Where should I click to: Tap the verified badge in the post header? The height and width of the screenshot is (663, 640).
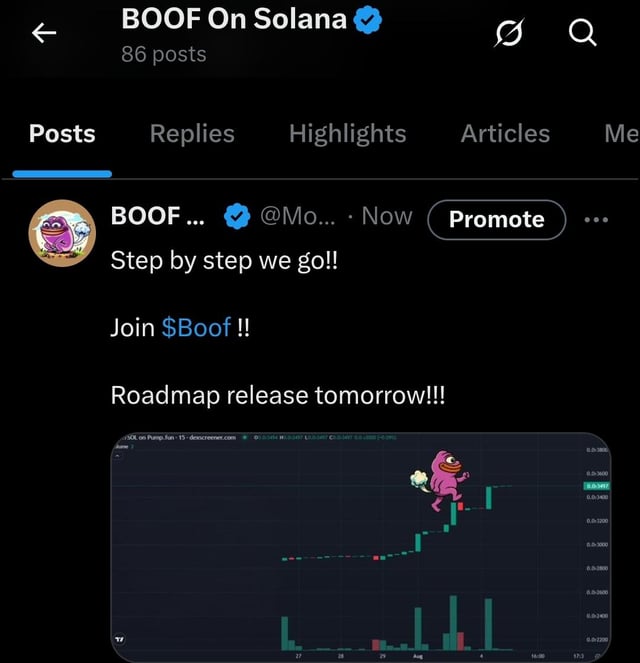point(236,216)
